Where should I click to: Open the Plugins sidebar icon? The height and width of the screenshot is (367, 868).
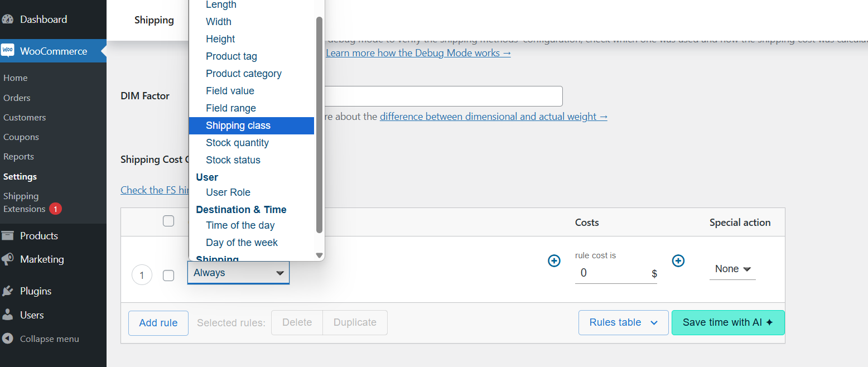8,291
